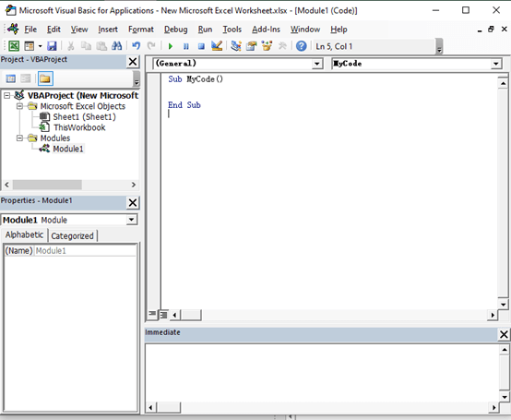Select Sheet1 (Sheet1) in project tree
511x420 pixels.
84,116
